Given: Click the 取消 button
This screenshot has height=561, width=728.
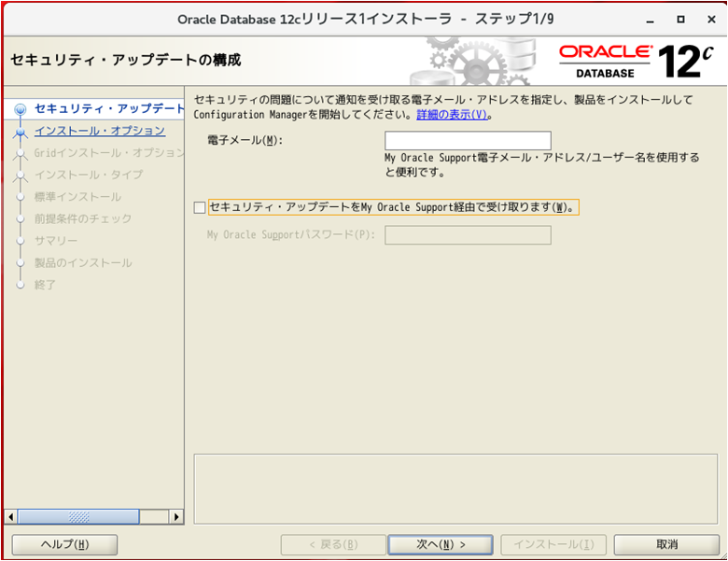Looking at the screenshot, I should [x=666, y=544].
